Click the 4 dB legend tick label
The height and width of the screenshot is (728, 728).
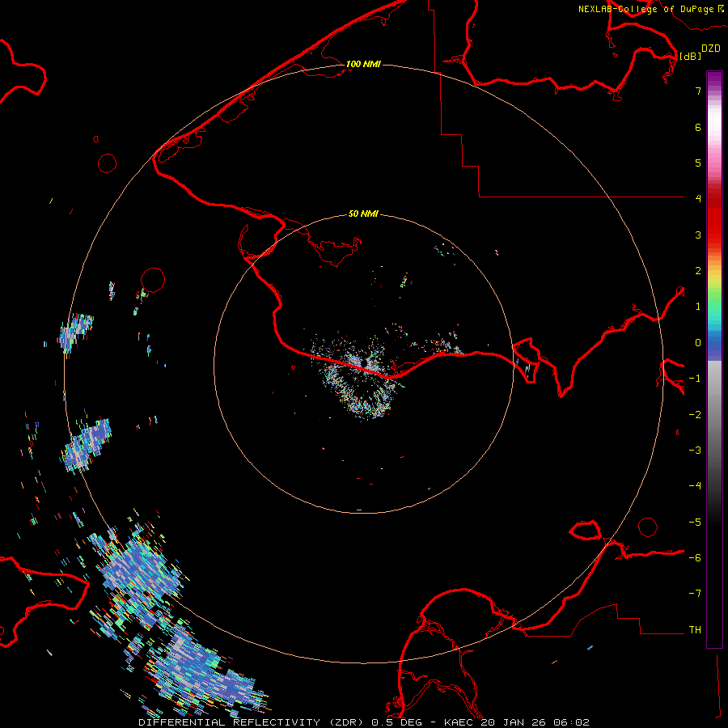[698, 198]
